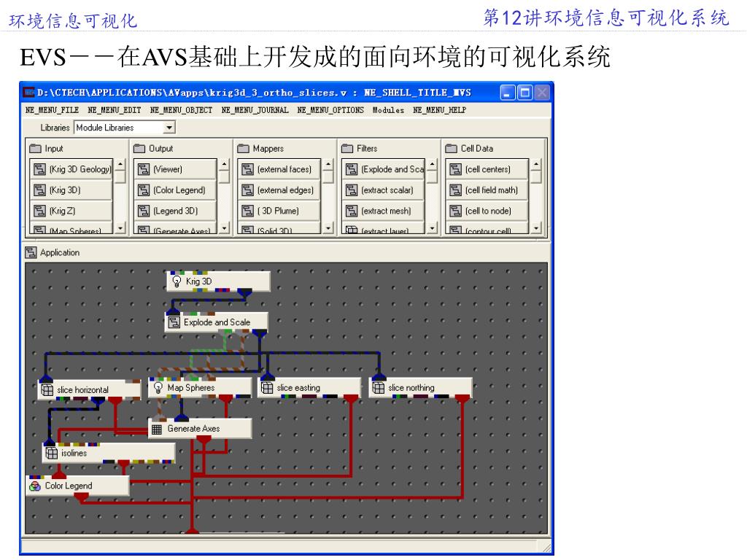Select the Krig 3D network node
This screenshot has width=747, height=560.
(x=219, y=281)
